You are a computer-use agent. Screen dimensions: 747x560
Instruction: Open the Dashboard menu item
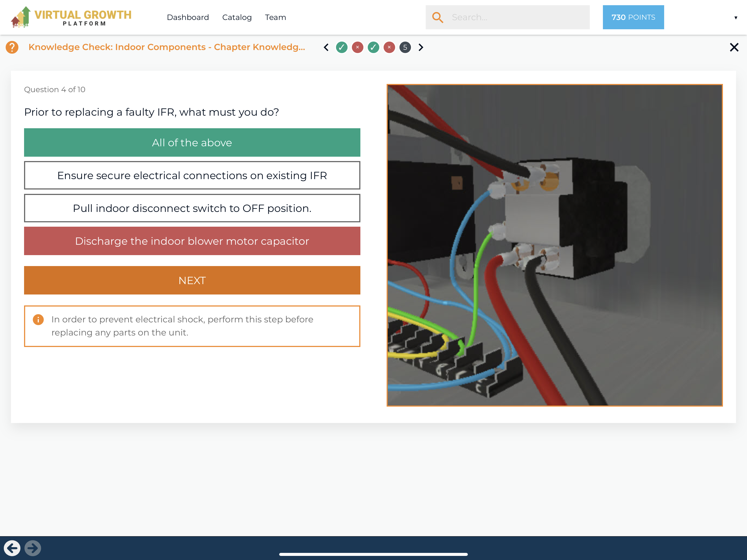188,17
